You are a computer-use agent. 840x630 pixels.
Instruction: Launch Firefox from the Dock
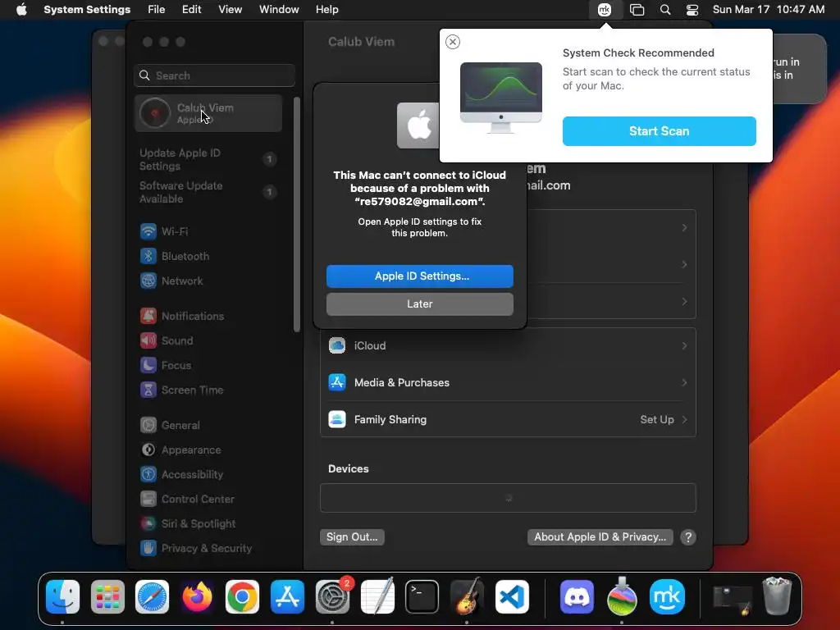click(x=197, y=596)
